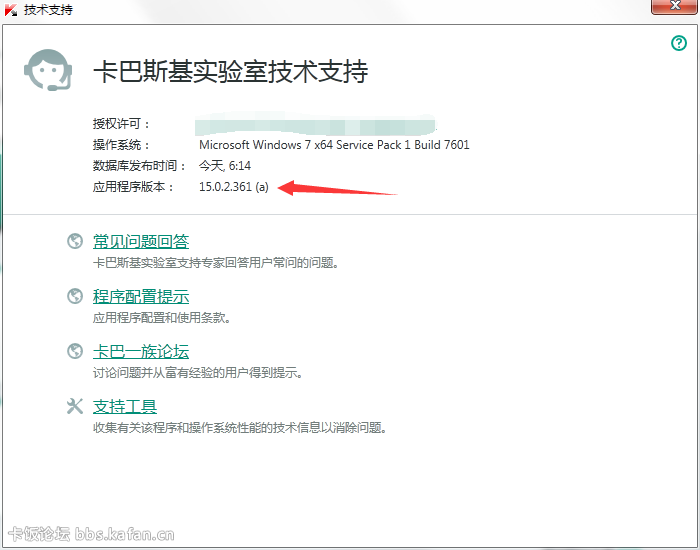Click description 收集有关该程序和操作系统性能的技术信息
Screen dimensions: 700x550
point(240,428)
